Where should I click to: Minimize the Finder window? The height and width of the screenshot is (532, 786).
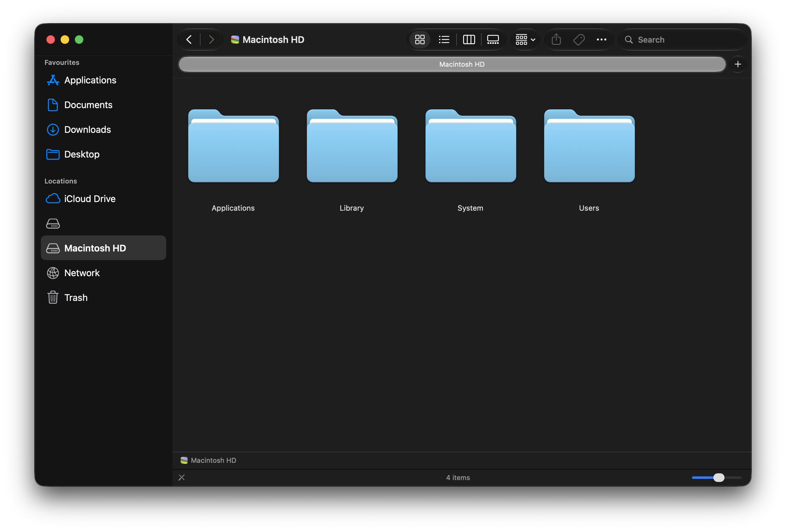[65, 40]
